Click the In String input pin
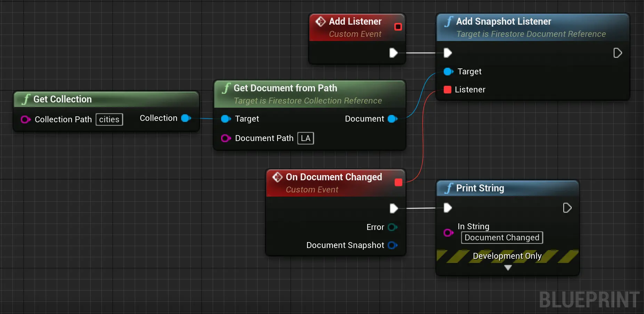The image size is (644, 314). click(449, 233)
